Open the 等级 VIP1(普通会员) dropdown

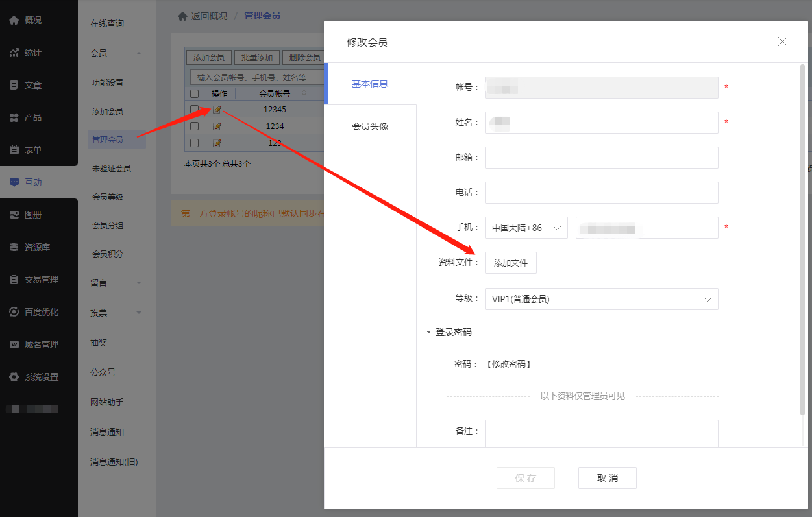point(601,299)
